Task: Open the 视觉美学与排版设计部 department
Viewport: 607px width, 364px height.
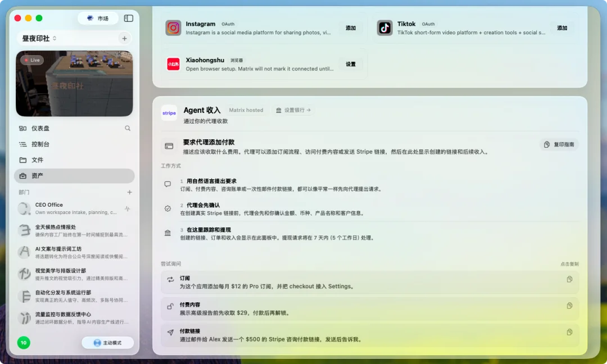Action: pyautogui.click(x=74, y=274)
